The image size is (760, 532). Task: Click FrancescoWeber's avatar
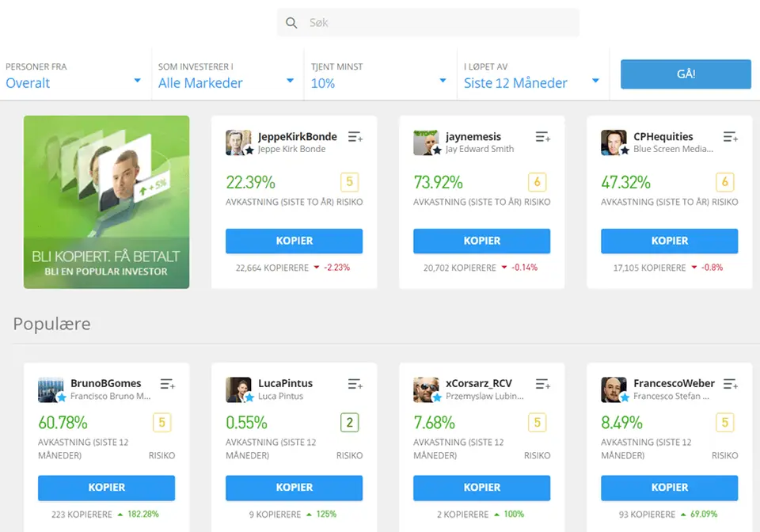point(614,389)
